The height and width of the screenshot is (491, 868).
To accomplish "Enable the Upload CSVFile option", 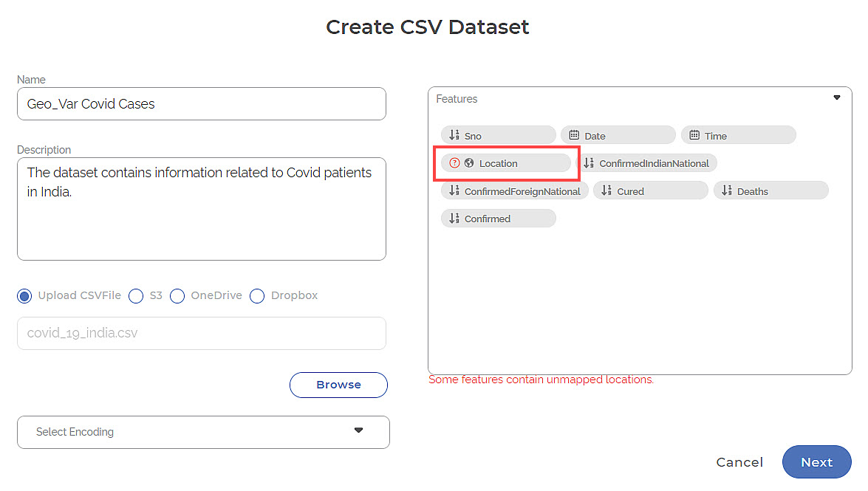I will (x=24, y=295).
